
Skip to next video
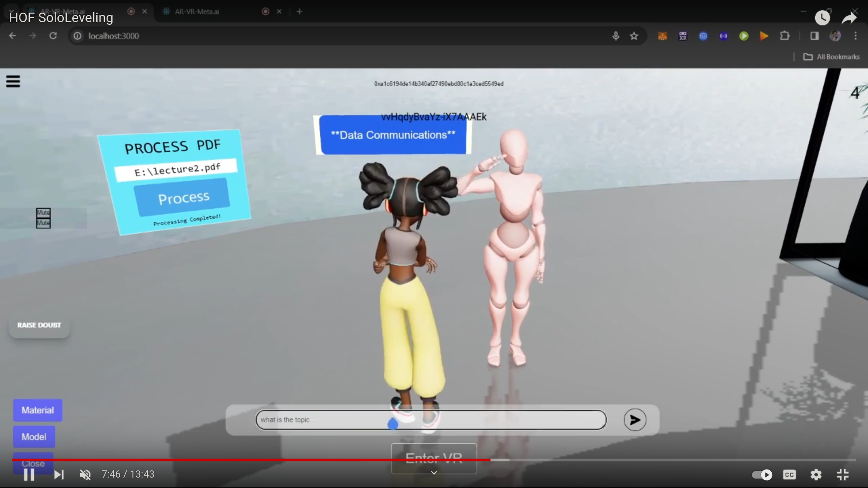tap(59, 474)
